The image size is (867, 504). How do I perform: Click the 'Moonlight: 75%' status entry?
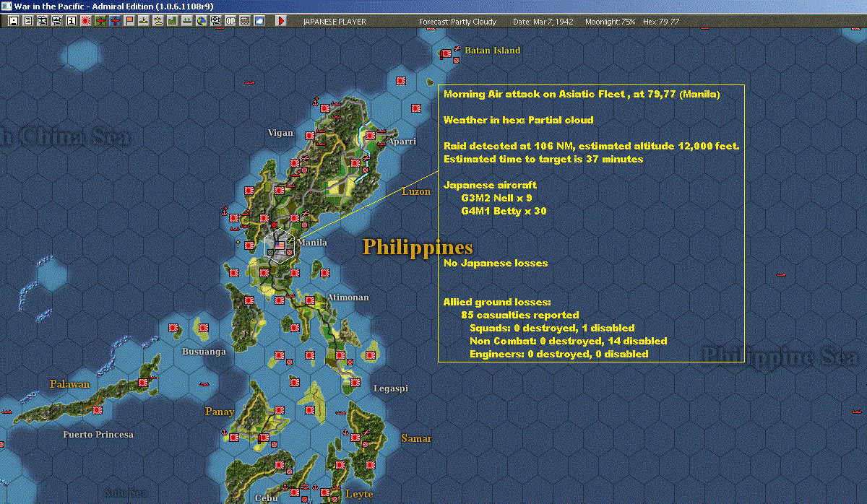[611, 22]
